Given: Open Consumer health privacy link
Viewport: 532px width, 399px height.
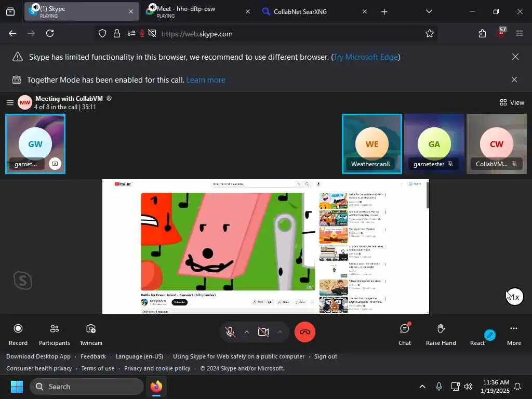Looking at the screenshot, I should pos(39,368).
